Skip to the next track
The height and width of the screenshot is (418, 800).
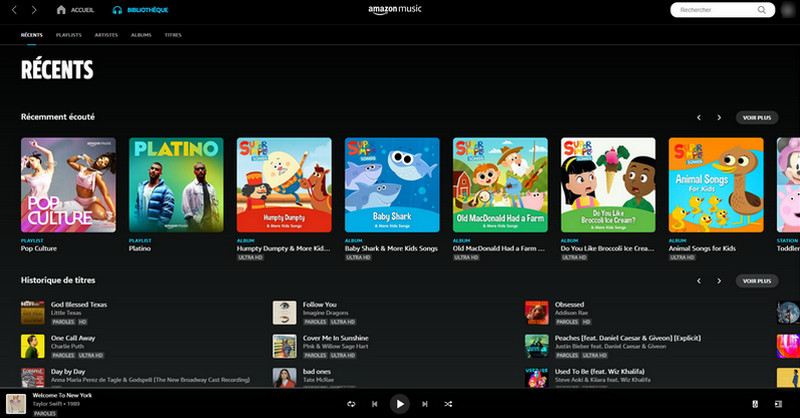[424, 403]
